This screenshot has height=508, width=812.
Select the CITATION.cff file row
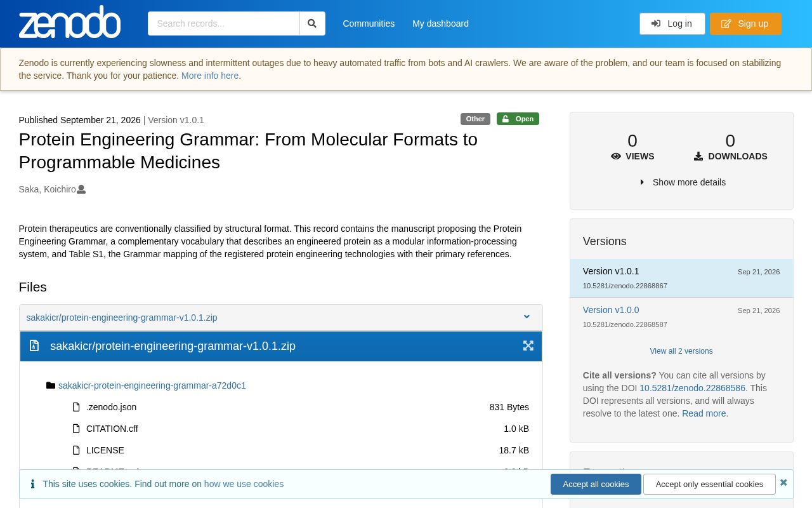(x=301, y=429)
